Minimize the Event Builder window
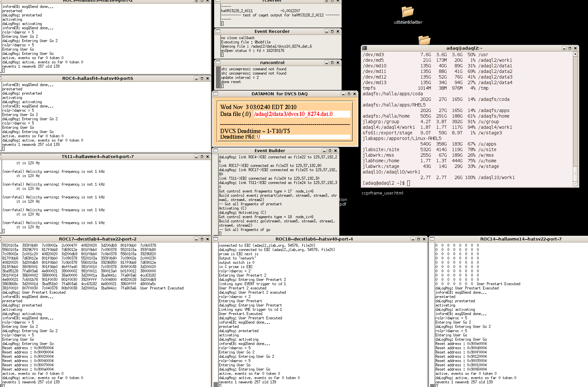 (324, 150)
